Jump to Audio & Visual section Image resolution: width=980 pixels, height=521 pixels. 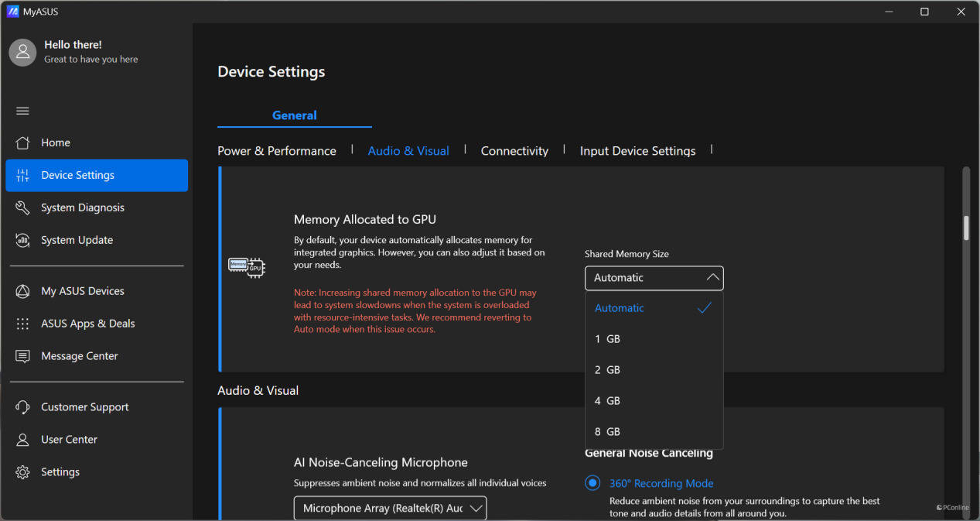click(408, 151)
